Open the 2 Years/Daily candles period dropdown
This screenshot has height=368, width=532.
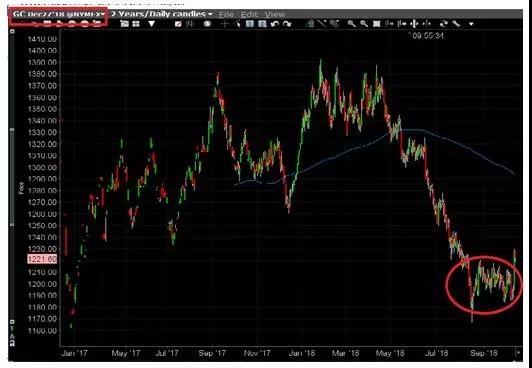point(162,14)
